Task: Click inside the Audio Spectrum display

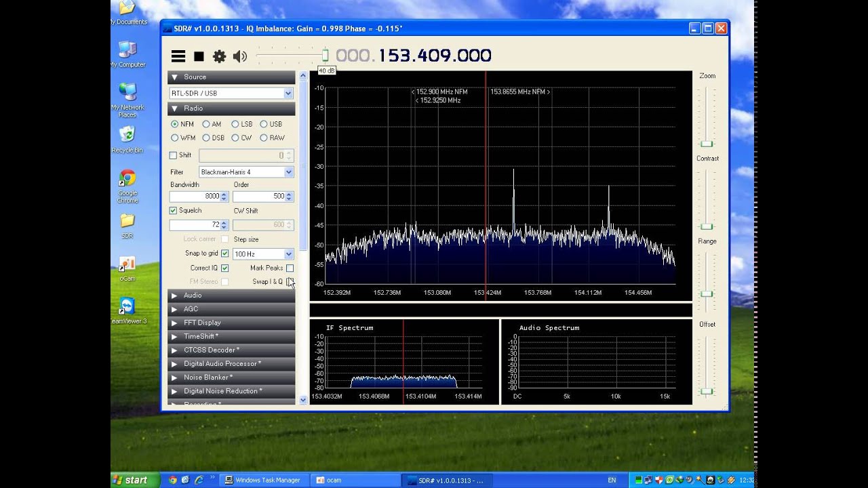Action: click(597, 362)
